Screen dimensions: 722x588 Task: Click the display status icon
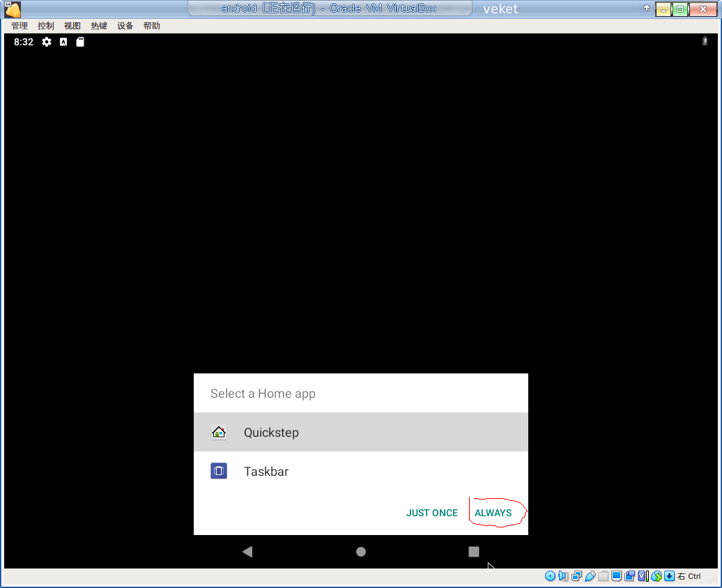617,576
